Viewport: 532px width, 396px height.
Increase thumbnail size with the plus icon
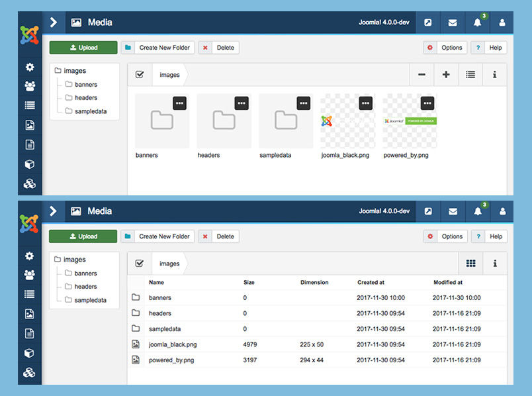446,75
